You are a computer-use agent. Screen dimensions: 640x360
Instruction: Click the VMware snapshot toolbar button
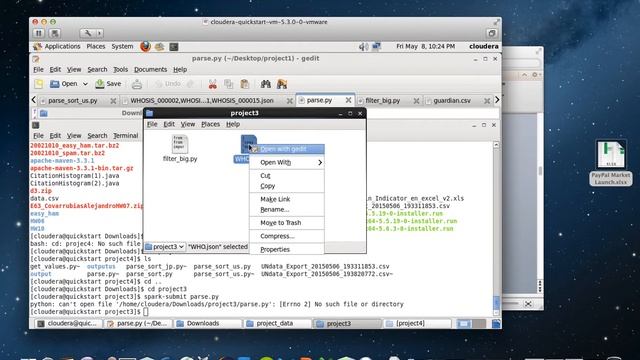(55, 33)
